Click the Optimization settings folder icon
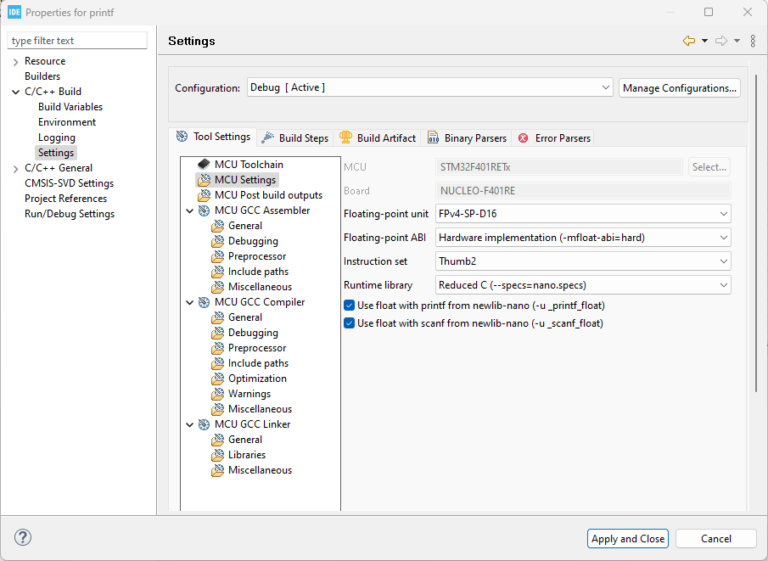 pos(218,378)
